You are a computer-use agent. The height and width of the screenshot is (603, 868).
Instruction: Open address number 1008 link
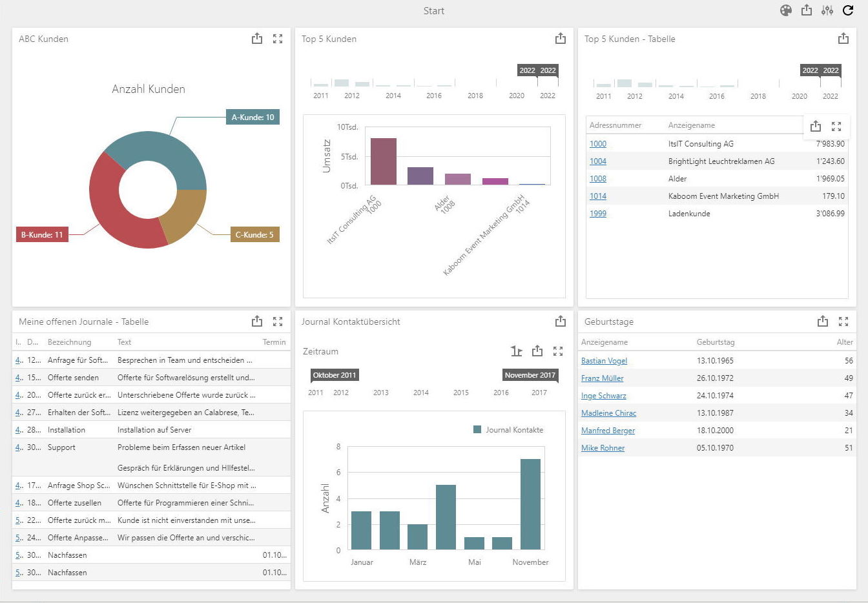[598, 179]
